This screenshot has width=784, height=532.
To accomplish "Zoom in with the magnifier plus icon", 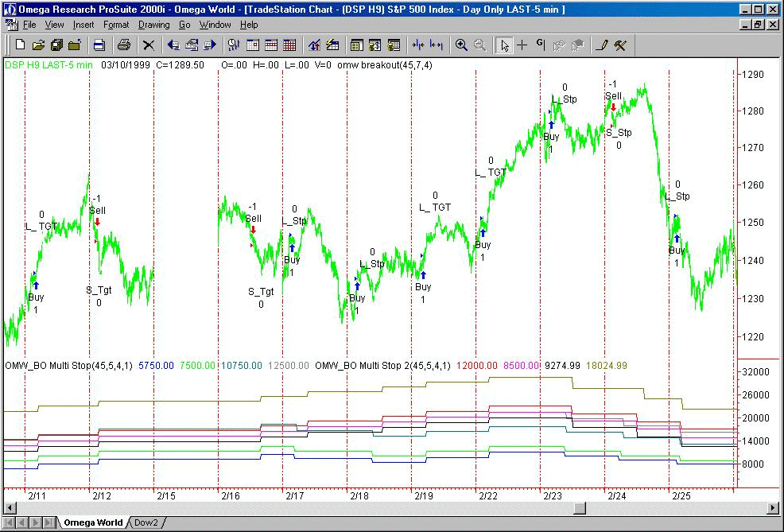I will tap(461, 45).
